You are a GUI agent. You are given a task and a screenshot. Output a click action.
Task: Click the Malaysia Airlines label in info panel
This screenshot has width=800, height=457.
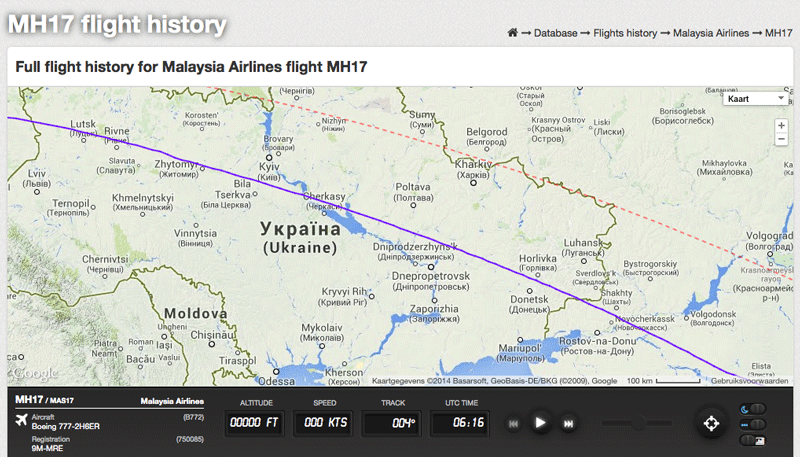pos(172,401)
